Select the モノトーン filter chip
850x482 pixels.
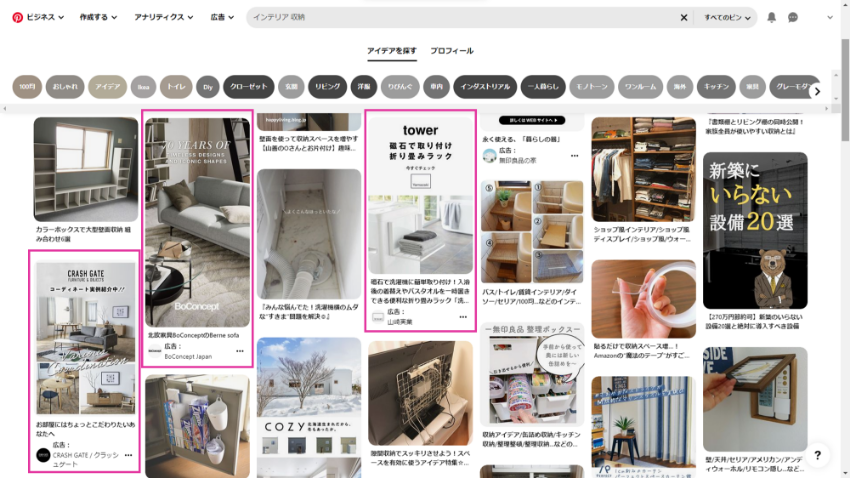(x=592, y=87)
